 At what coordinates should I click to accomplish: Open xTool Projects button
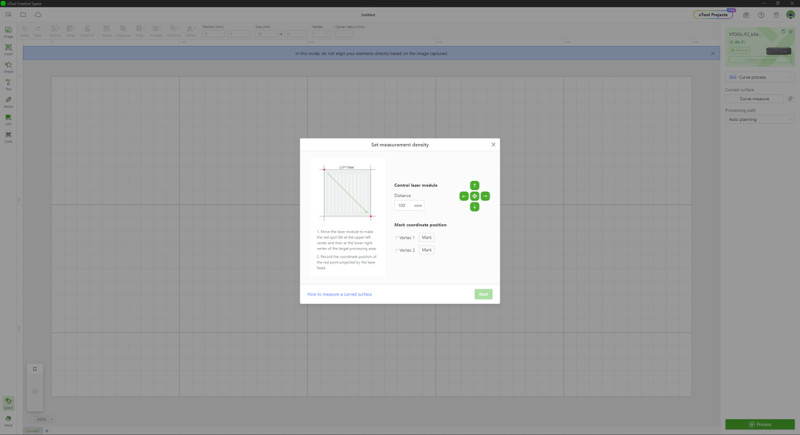click(x=713, y=15)
